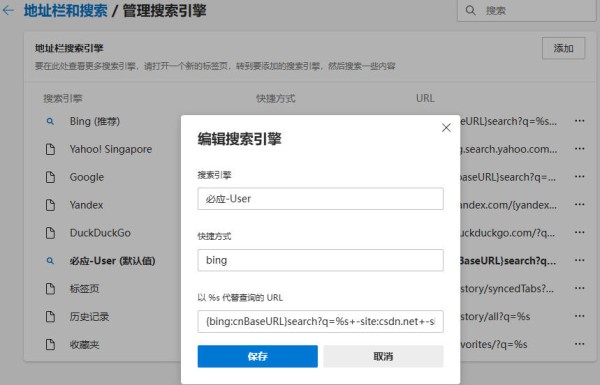Open more options for 收藏夹 row
This screenshot has height=385, width=600.
(579, 344)
